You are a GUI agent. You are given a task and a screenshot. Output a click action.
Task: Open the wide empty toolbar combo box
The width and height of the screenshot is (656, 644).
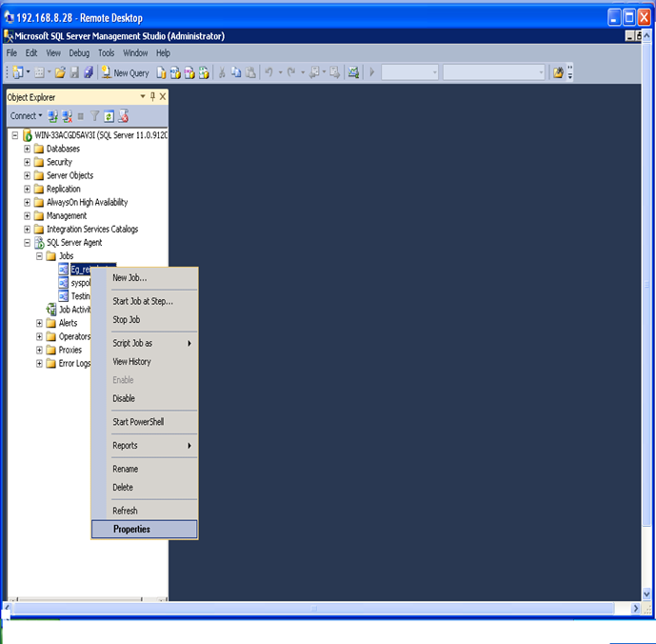tap(494, 72)
